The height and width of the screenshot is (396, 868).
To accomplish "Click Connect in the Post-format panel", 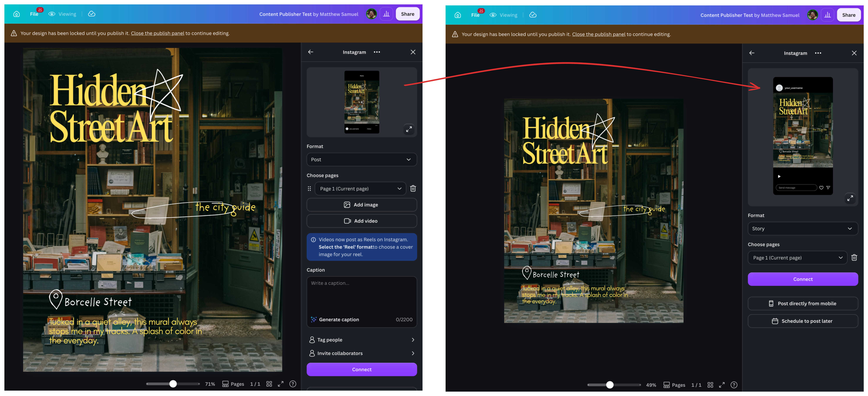I will pyautogui.click(x=362, y=370).
